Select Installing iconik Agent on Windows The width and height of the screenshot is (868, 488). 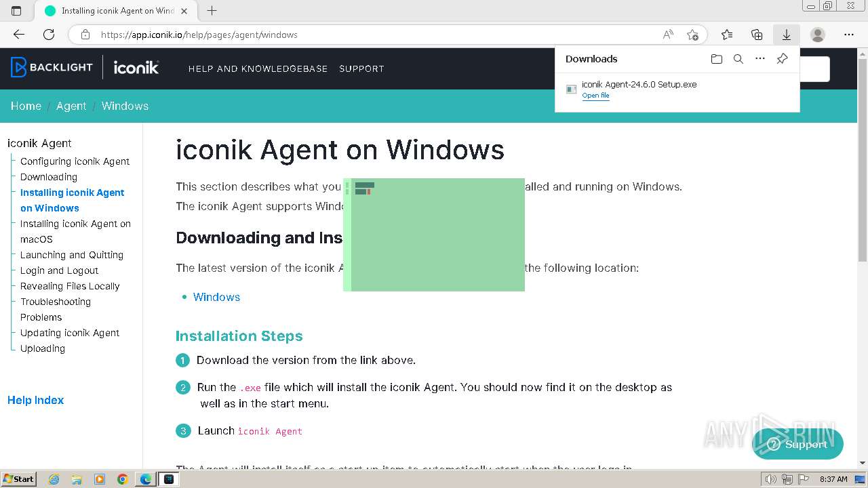click(72, 200)
